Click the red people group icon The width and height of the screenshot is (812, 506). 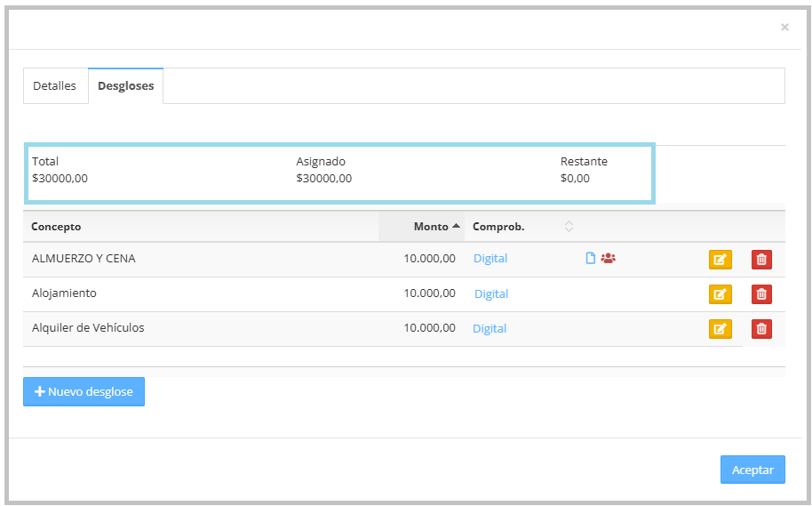click(608, 259)
